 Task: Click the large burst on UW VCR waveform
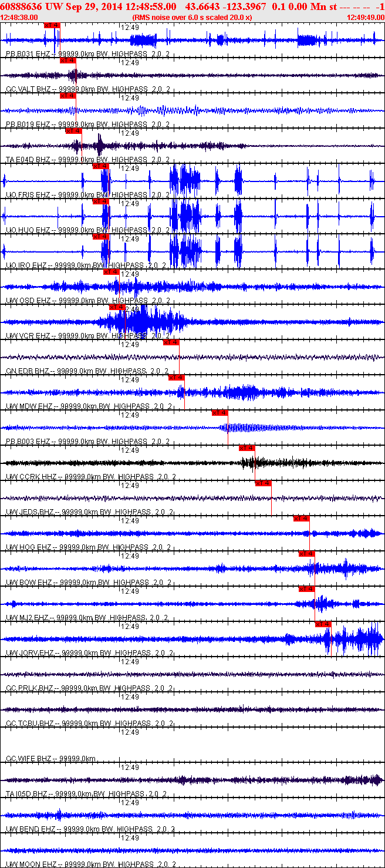[x=141, y=322]
